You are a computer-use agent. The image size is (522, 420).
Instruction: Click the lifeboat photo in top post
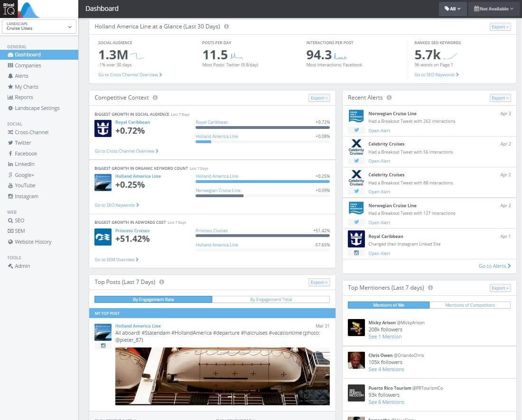click(223, 376)
